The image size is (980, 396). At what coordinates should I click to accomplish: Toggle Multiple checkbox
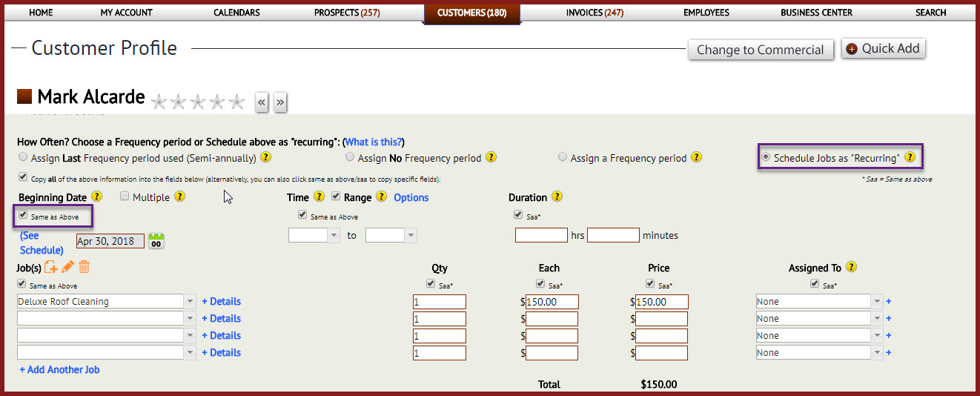(x=125, y=197)
